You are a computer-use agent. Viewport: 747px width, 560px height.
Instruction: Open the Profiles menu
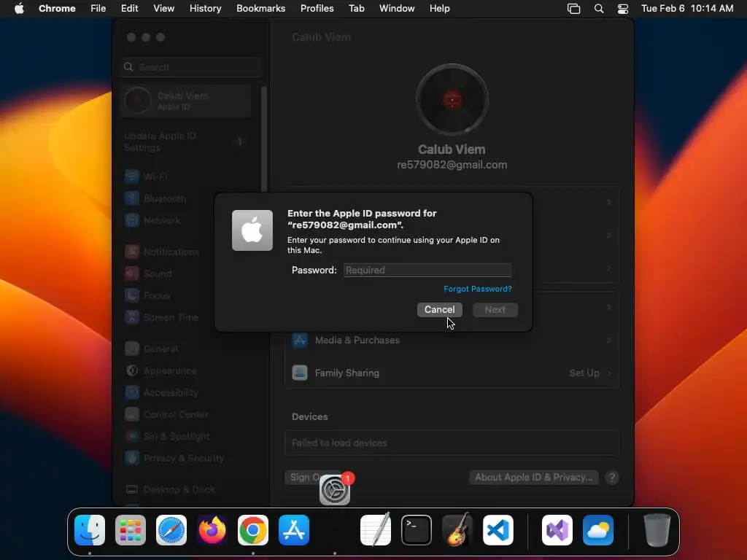317,9
